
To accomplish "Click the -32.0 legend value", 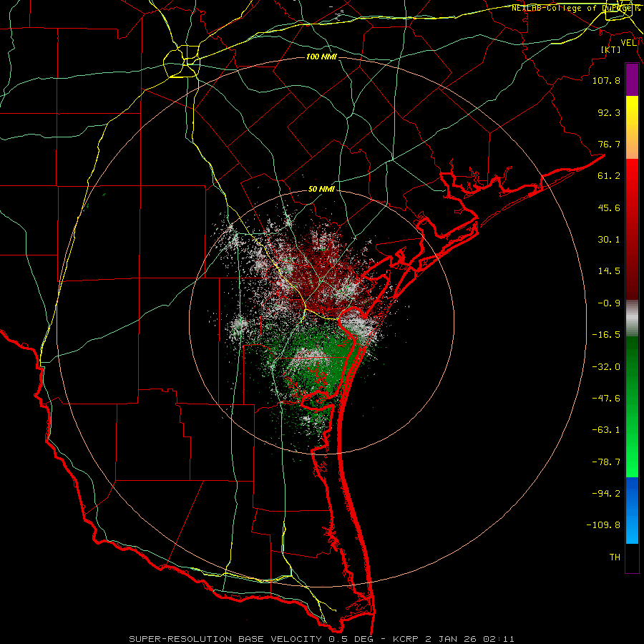I will [x=606, y=367].
